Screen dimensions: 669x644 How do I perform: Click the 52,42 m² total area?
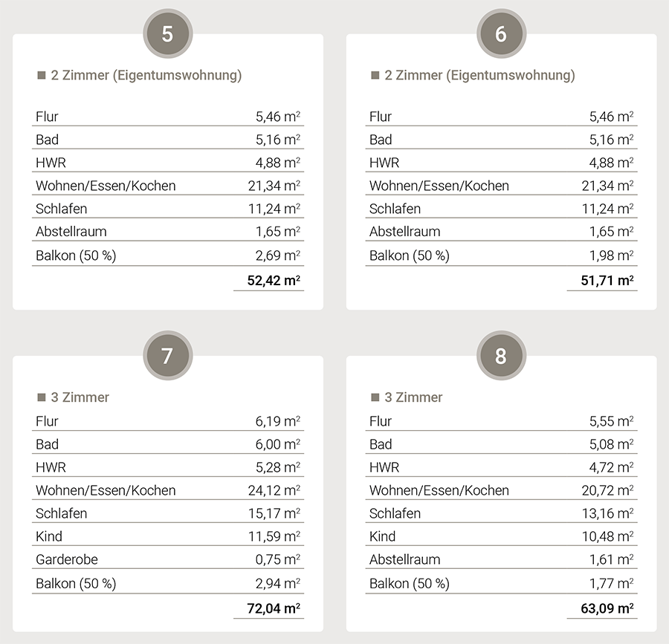(274, 281)
